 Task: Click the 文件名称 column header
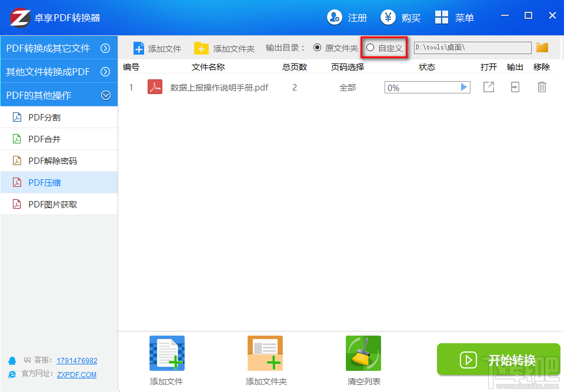[x=208, y=67]
